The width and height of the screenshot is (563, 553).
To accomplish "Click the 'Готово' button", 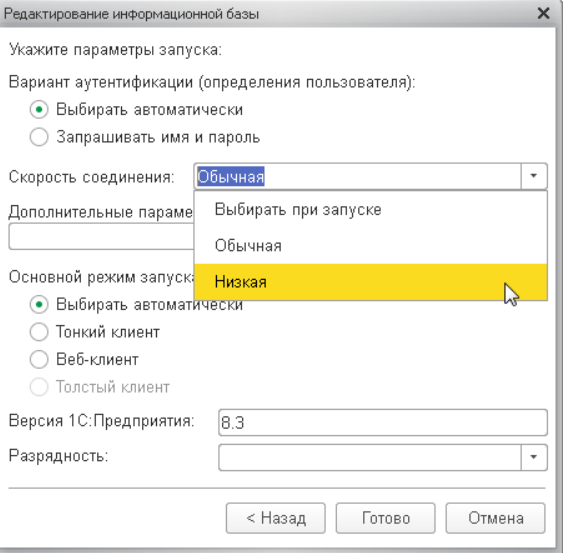I will tap(386, 518).
